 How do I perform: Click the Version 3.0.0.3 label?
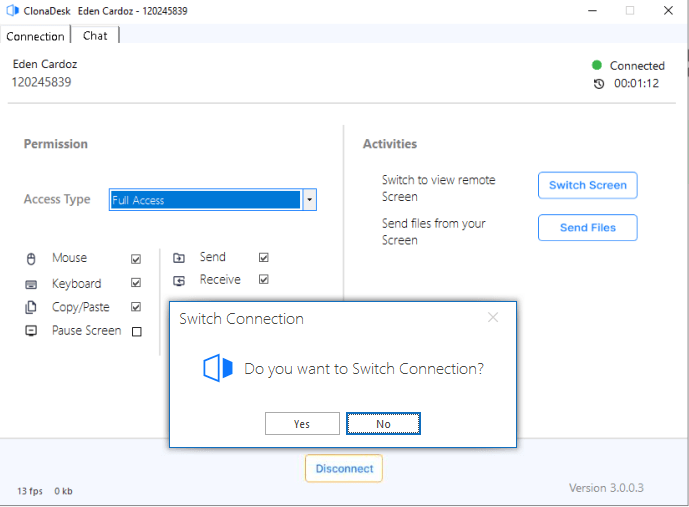coord(606,488)
